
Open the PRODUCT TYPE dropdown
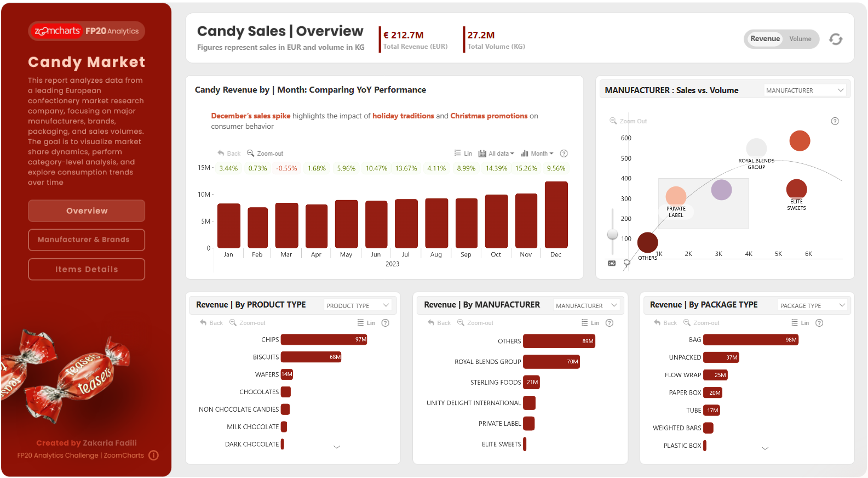pyautogui.click(x=358, y=305)
